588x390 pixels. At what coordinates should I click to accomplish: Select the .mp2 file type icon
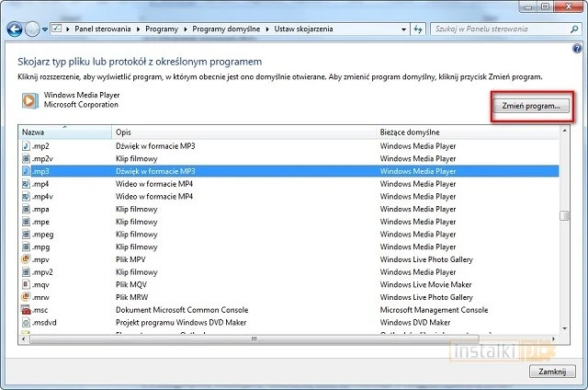coord(26,146)
